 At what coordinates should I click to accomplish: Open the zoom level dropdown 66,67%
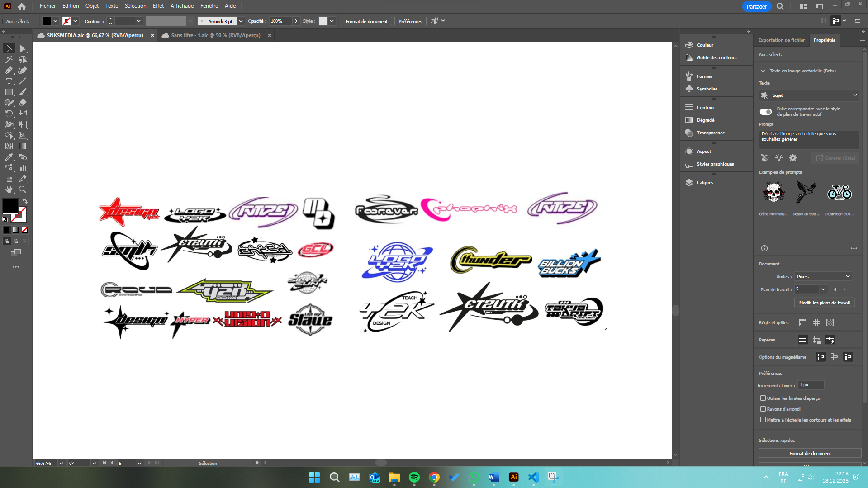[x=61, y=463]
